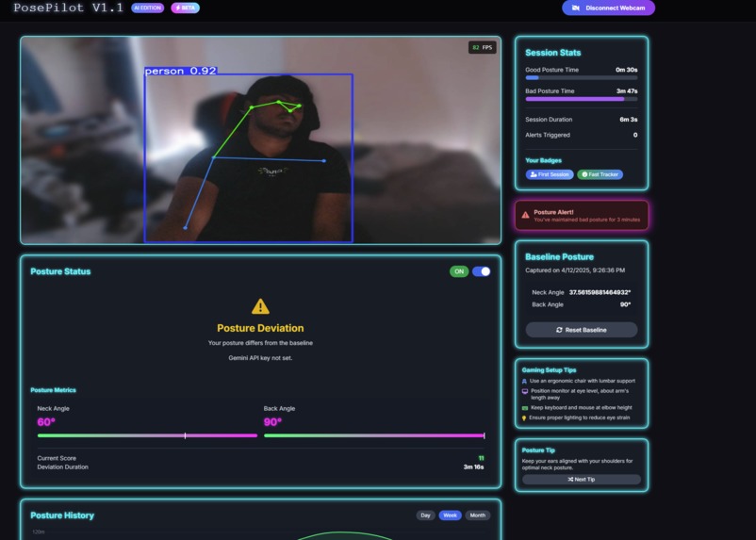Screen dimensions: 756x540
Task: Click the crossed-out camera icon in Disconnect Webcam
Action: click(575, 8)
